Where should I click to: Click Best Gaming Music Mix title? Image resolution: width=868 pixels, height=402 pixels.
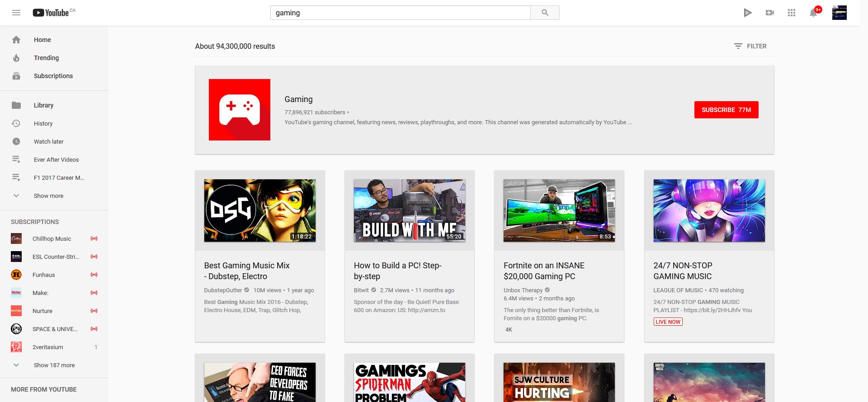click(247, 271)
